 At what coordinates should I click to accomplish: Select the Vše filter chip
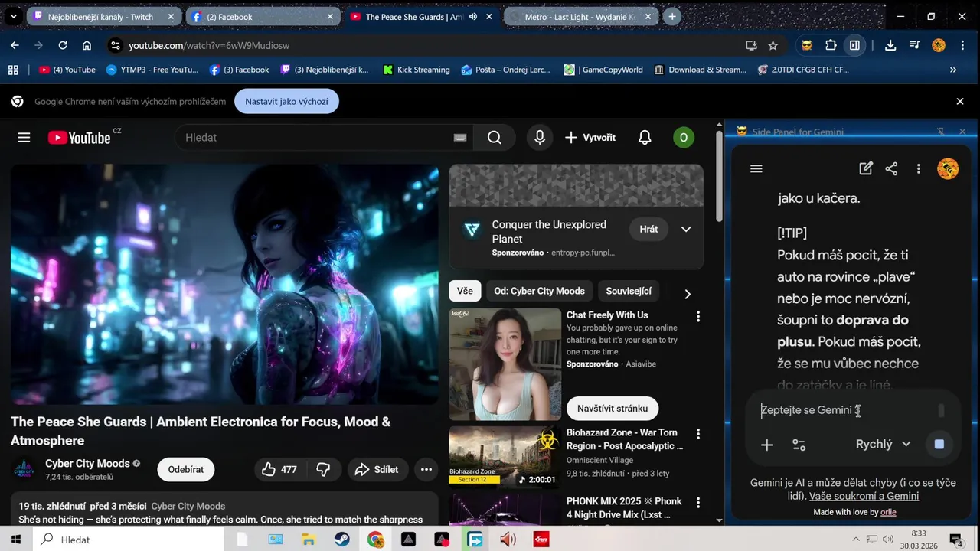pyautogui.click(x=465, y=291)
